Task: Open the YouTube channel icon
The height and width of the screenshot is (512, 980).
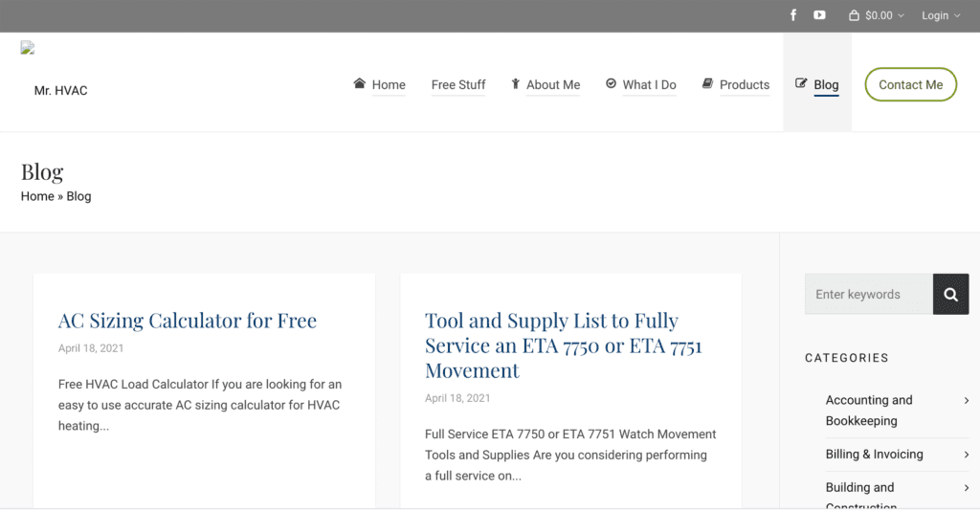Action: pyautogui.click(x=819, y=15)
